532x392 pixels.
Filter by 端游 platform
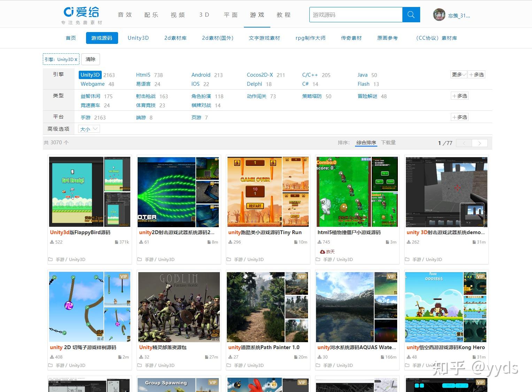(141, 117)
